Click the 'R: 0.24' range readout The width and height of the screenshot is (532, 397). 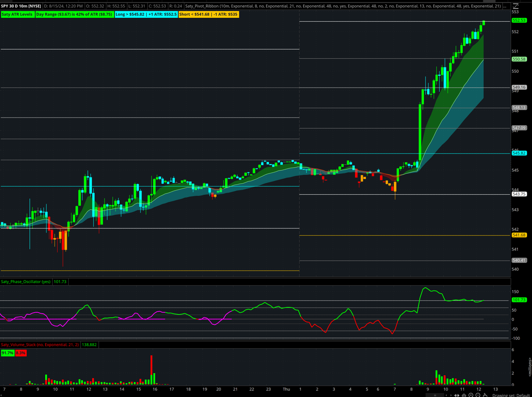tap(176, 6)
